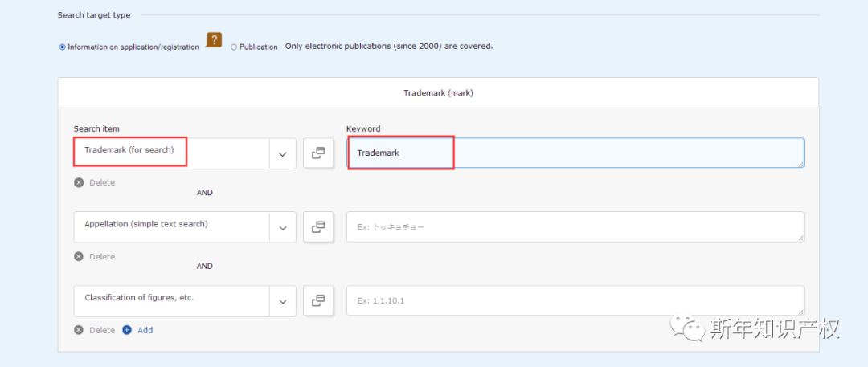Add a new search item row
Image resolution: width=868 pixels, height=367 pixels.
click(138, 330)
